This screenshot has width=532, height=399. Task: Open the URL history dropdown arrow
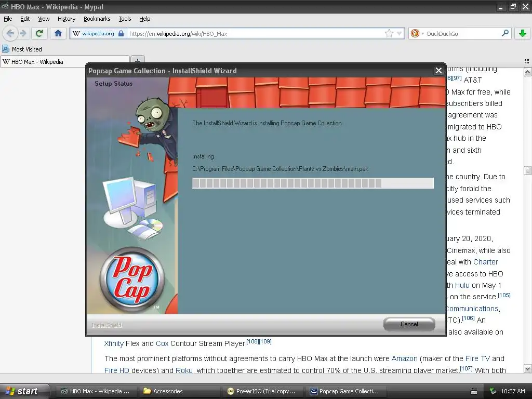[x=400, y=33]
